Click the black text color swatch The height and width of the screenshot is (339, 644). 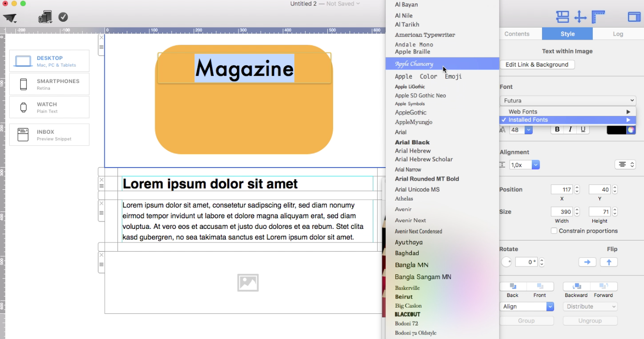(617, 129)
